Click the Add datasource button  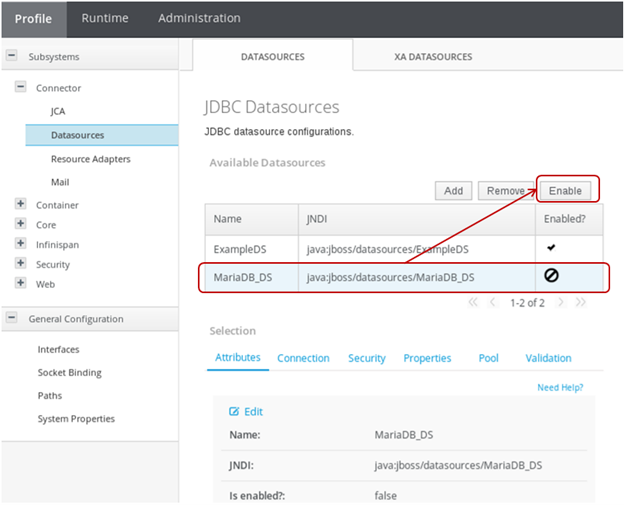coord(453,190)
